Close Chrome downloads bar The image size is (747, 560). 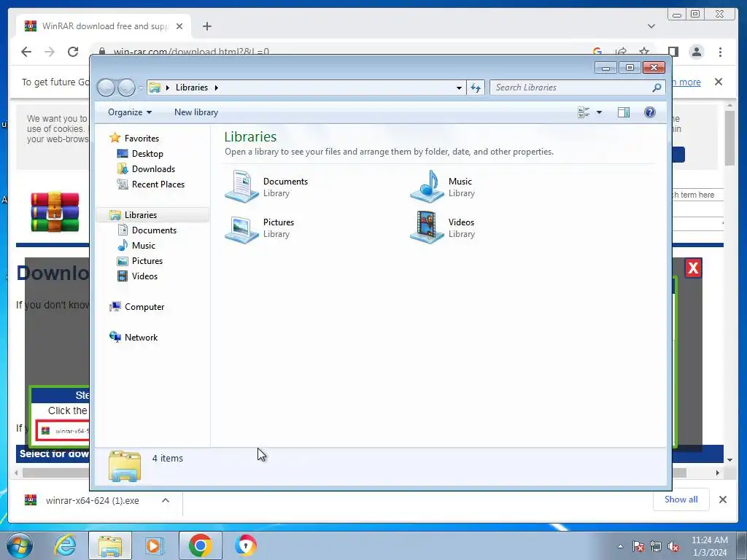pyautogui.click(x=723, y=499)
